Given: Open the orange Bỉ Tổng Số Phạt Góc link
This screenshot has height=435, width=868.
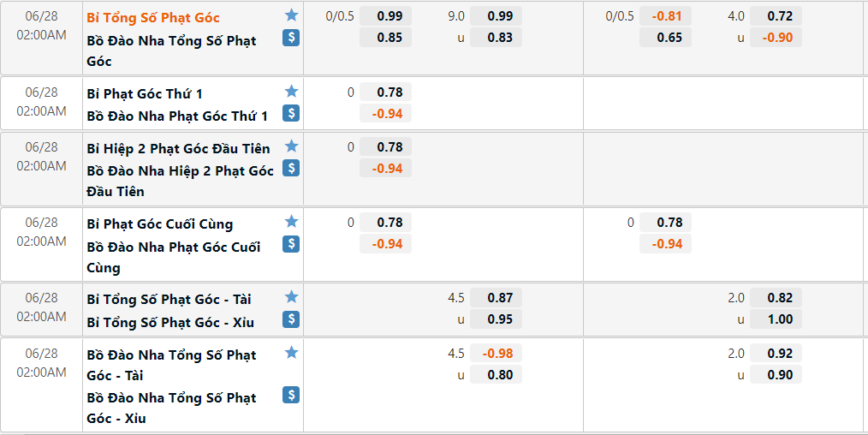Looking at the screenshot, I should point(153,18).
